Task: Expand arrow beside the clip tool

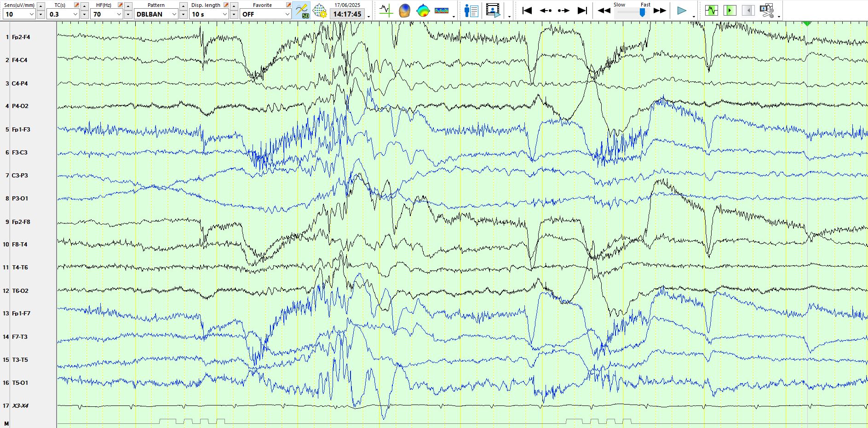Action: coord(779,17)
